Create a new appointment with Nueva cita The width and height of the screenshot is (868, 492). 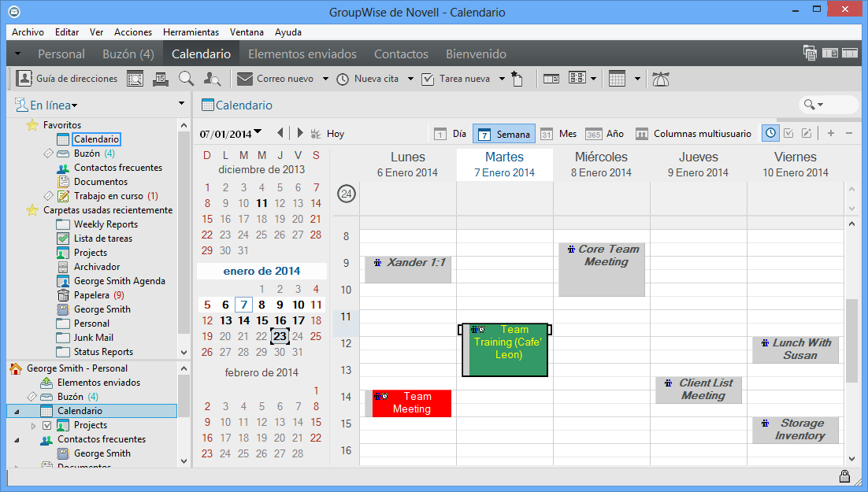(368, 80)
